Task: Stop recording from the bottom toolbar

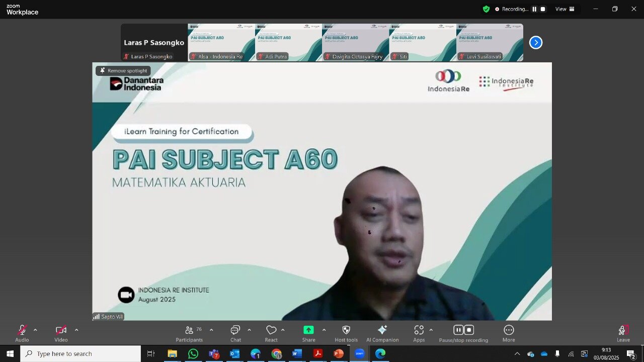Action: coord(469,330)
